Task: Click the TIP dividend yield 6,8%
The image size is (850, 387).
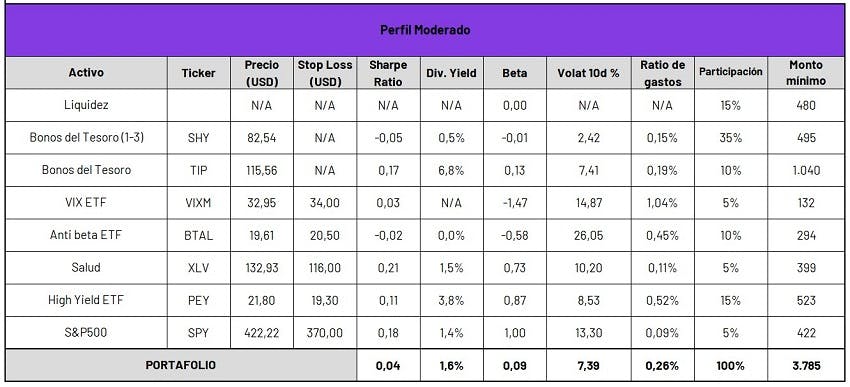Action: coord(451,170)
